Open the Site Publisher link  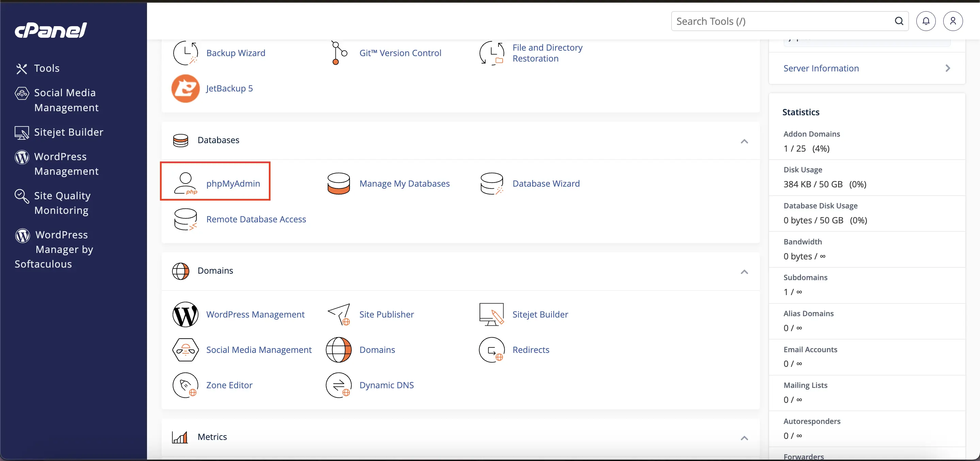pyautogui.click(x=387, y=314)
